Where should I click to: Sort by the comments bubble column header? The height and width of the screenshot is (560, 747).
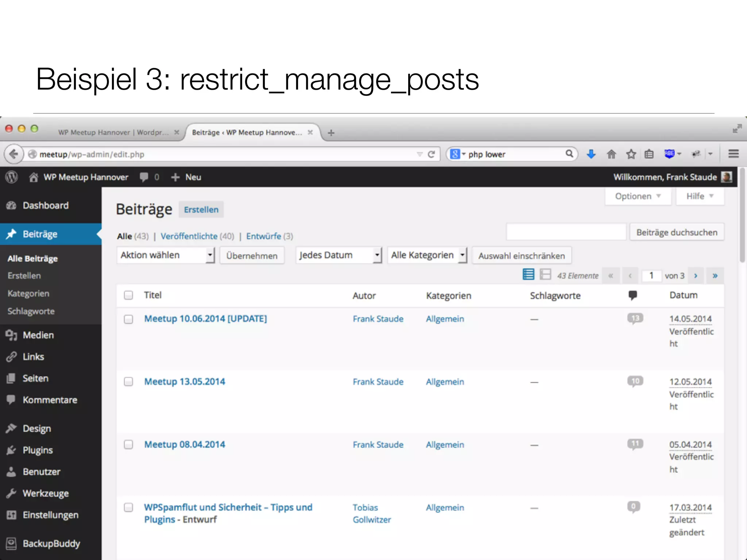(633, 295)
